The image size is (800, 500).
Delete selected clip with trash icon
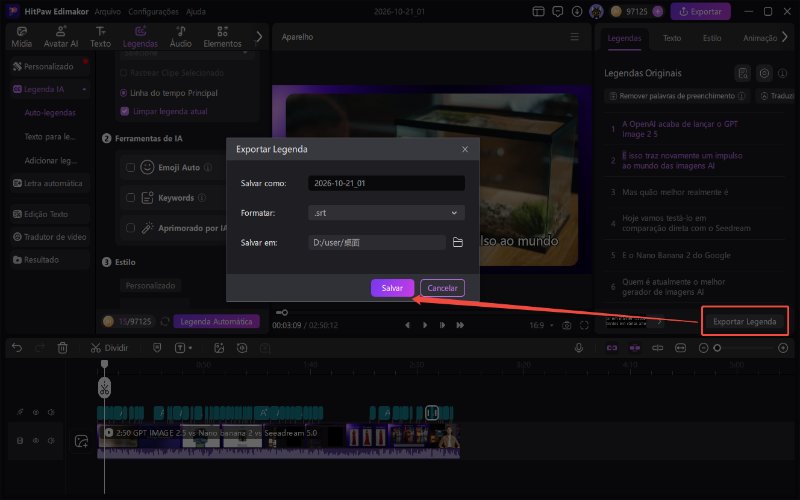[x=62, y=347]
